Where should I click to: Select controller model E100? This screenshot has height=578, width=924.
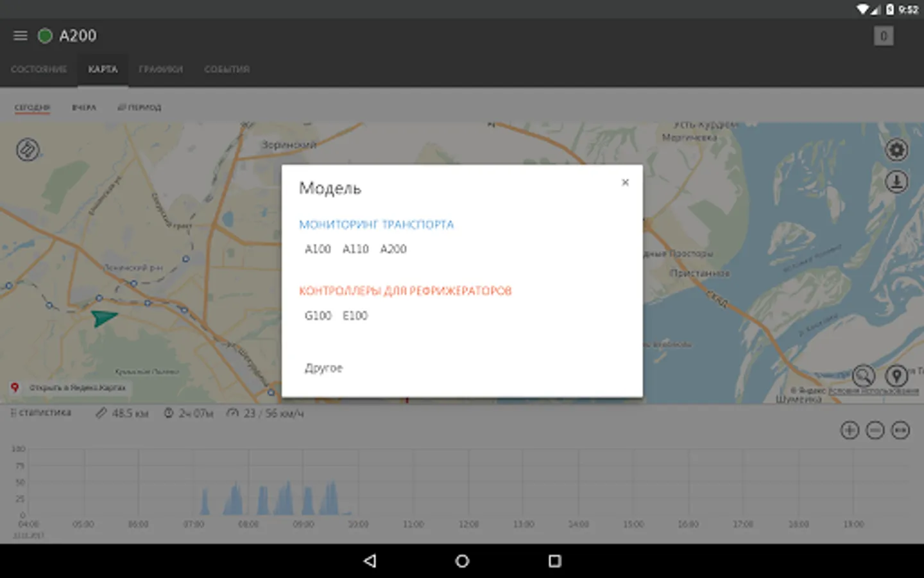point(355,316)
